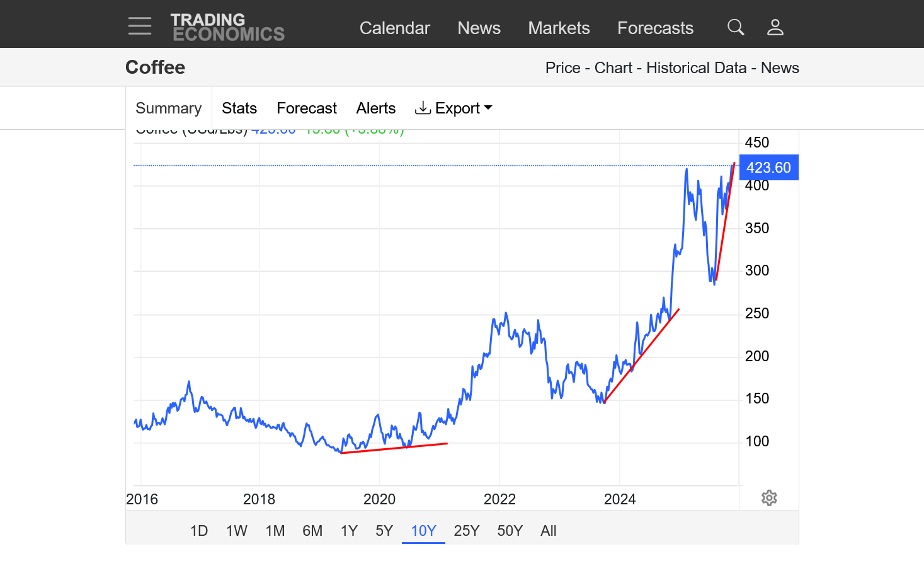Open the Forecast tab
The image size is (924, 568).
(306, 108)
